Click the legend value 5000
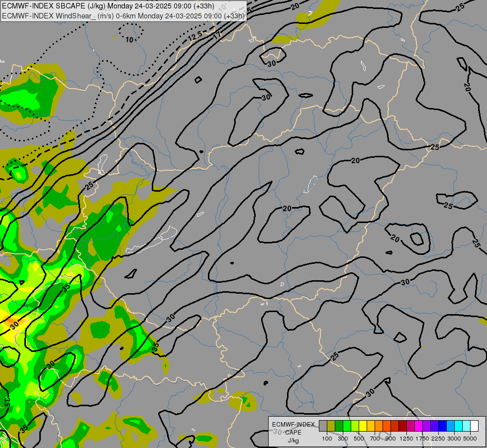 pyautogui.click(x=470, y=439)
